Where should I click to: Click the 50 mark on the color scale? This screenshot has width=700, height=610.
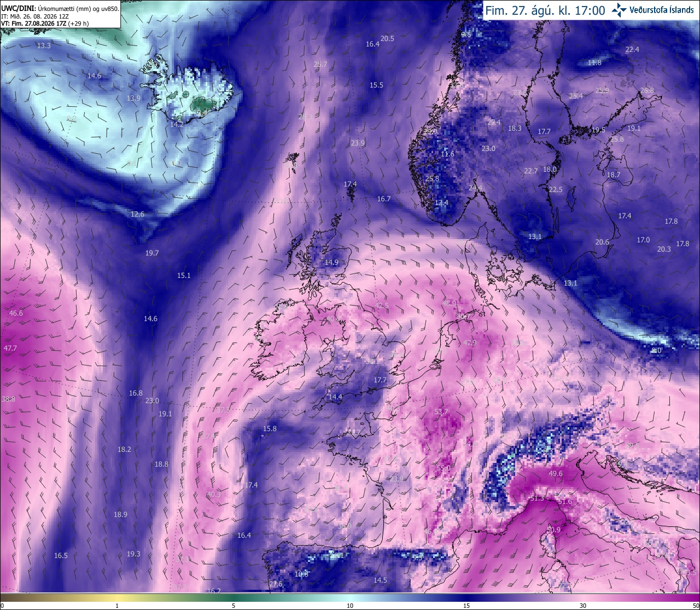(695, 606)
